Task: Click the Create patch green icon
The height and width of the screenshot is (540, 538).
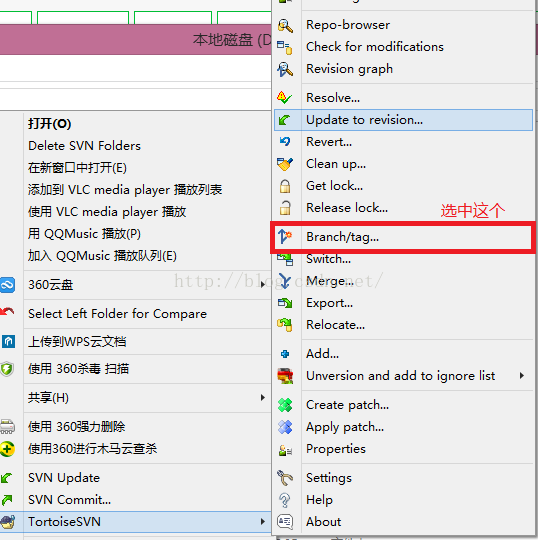Action: pos(285,405)
